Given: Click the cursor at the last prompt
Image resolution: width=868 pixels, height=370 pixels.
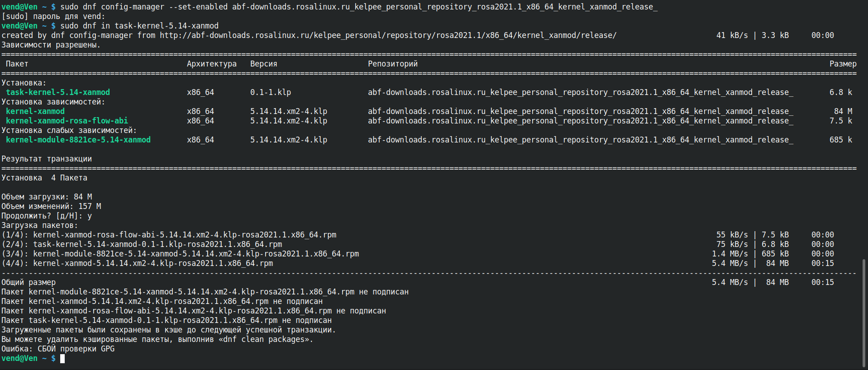Looking at the screenshot, I should coord(62,359).
